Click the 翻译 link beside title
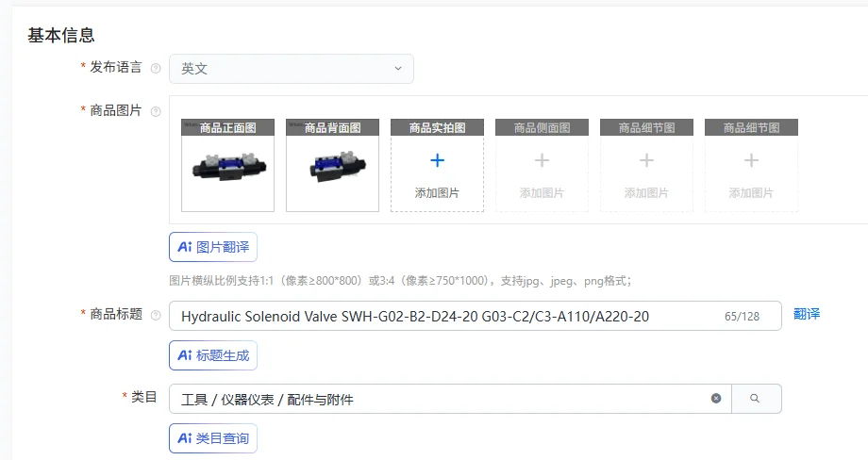The image size is (868, 460). (x=807, y=314)
